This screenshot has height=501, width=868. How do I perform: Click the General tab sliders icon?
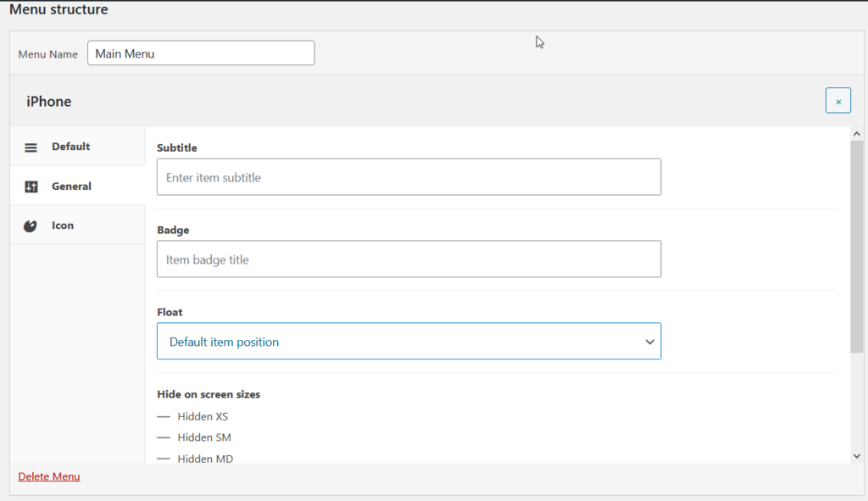[31, 186]
